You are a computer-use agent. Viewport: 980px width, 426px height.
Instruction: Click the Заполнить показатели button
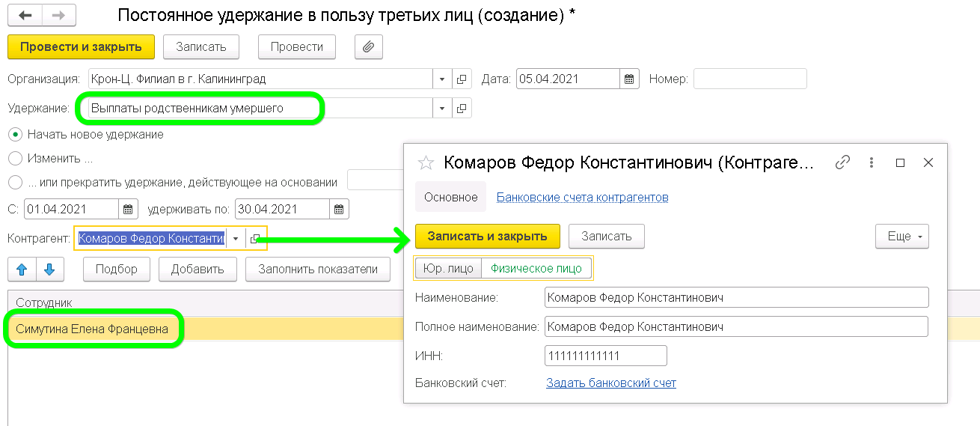pos(318,270)
